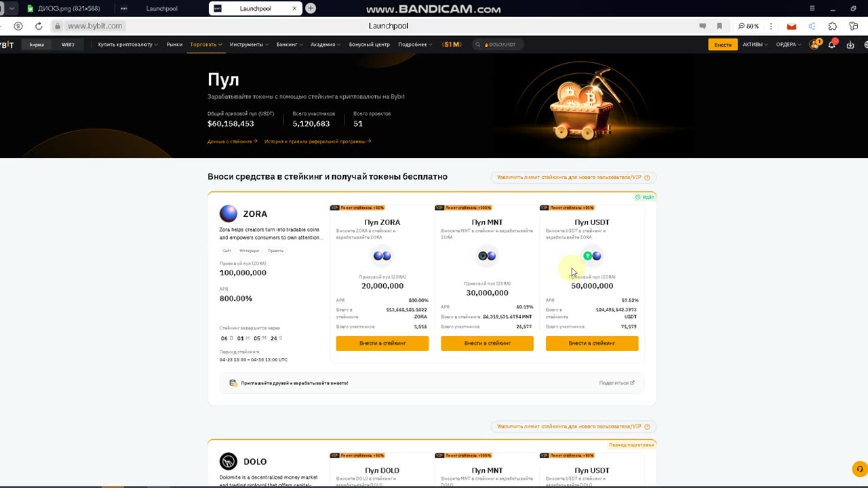This screenshot has width=868, height=488.
Task: Click the www.bybit.com address bar
Action: pos(95,26)
